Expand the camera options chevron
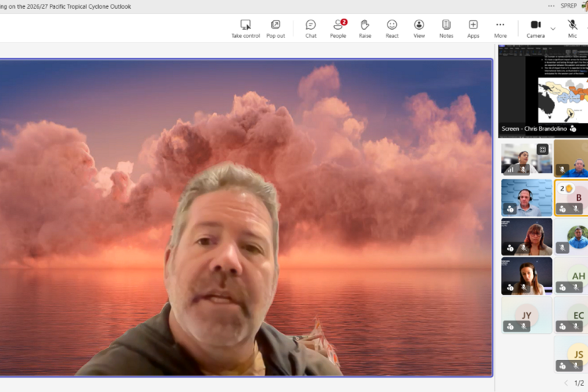Screen dimensions: 588x392 tap(553, 29)
